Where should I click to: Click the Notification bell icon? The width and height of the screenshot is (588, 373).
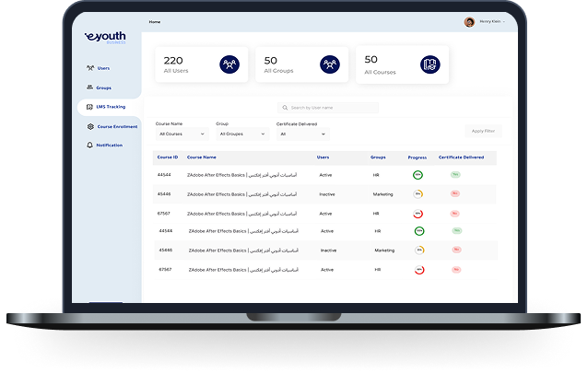(x=89, y=146)
